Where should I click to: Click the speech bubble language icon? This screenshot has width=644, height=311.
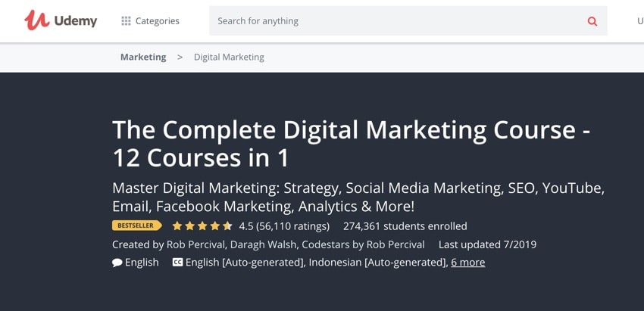(117, 263)
